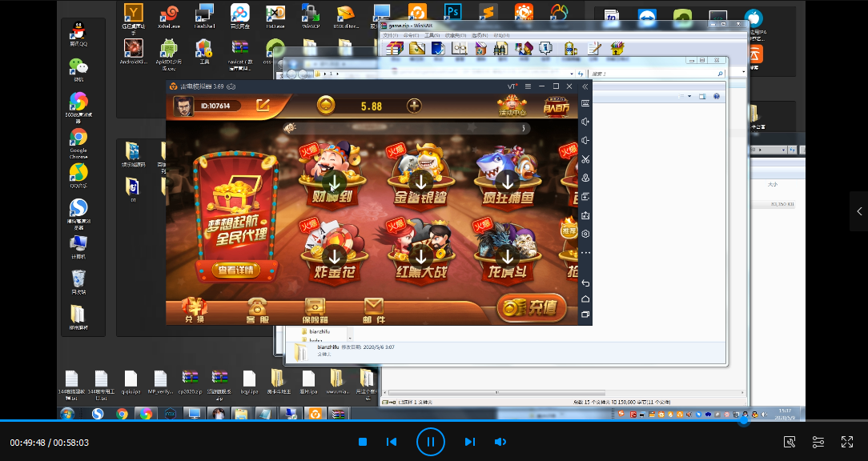This screenshot has width=868, height=461.
Task: Skip to the next video
Action: [470, 442]
